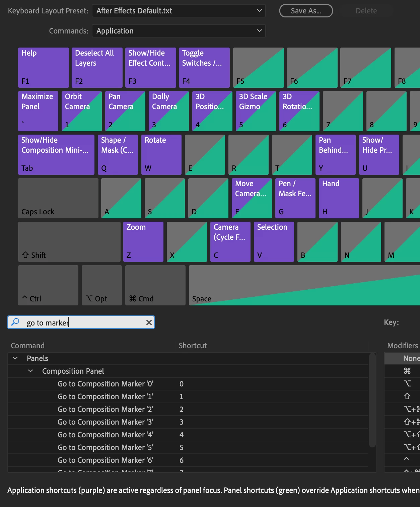
Task: Toggle the Shift modifier key
Action: point(69,242)
